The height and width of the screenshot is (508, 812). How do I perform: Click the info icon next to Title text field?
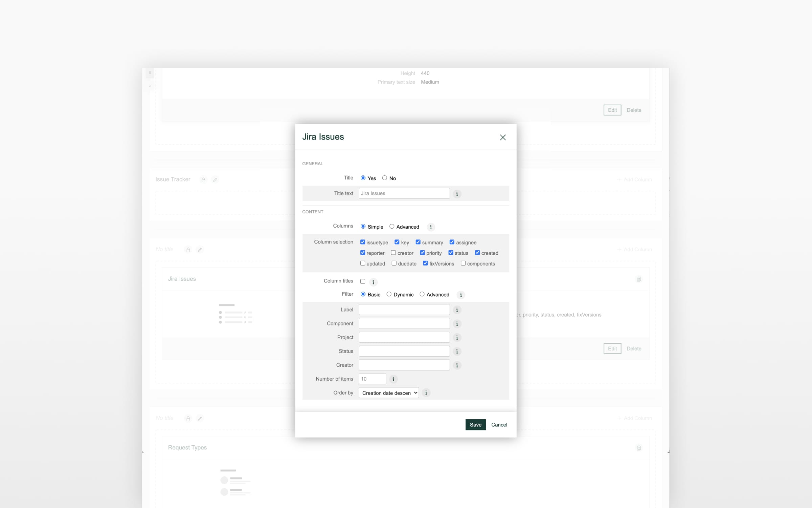point(457,194)
